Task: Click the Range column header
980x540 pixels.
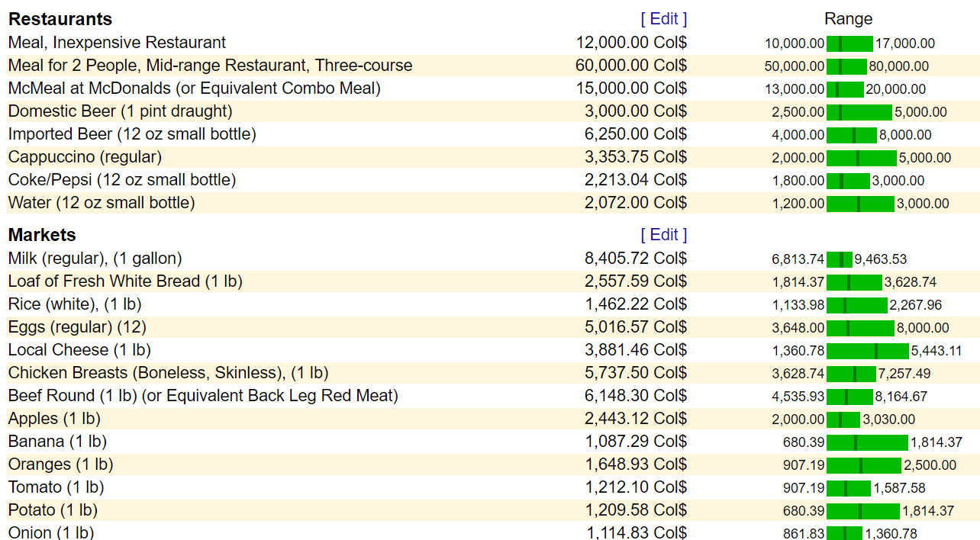Action: click(848, 19)
